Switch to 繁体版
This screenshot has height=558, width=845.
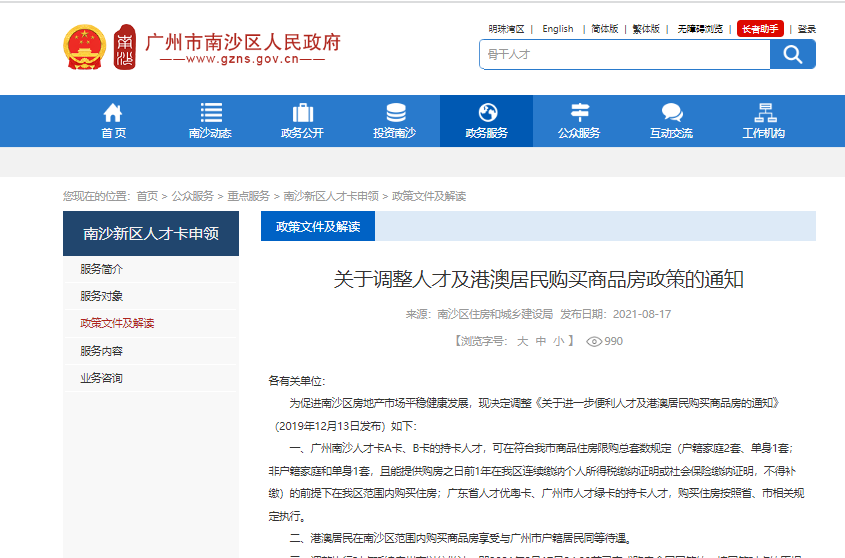click(x=646, y=29)
